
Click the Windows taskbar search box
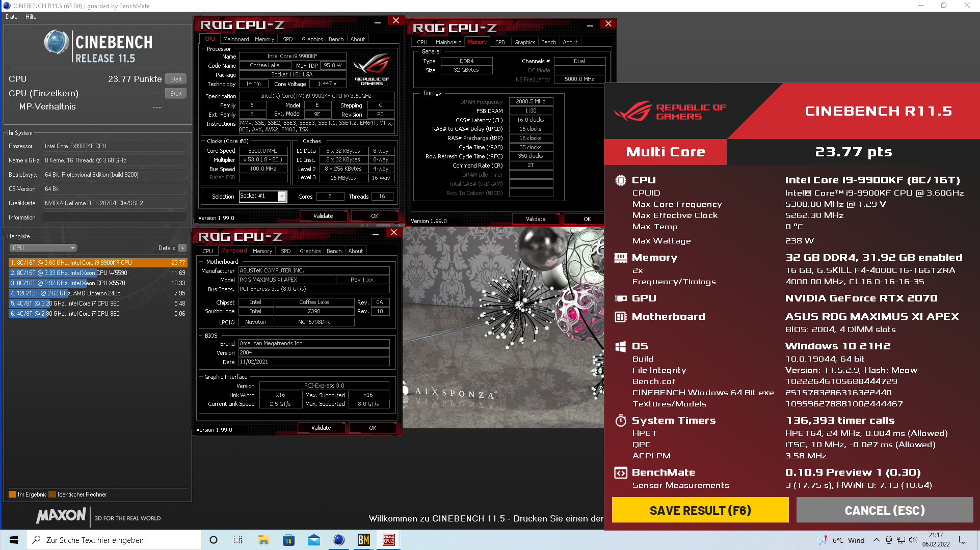coord(114,540)
